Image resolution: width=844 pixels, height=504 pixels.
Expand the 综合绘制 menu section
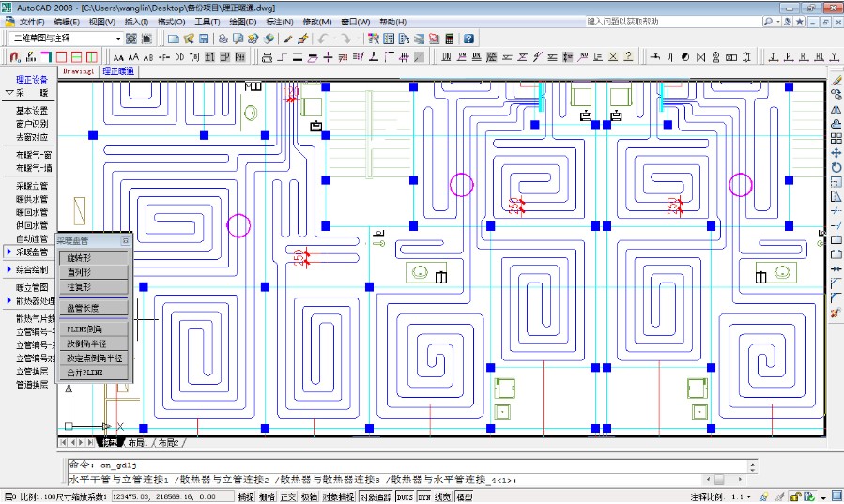click(x=31, y=270)
